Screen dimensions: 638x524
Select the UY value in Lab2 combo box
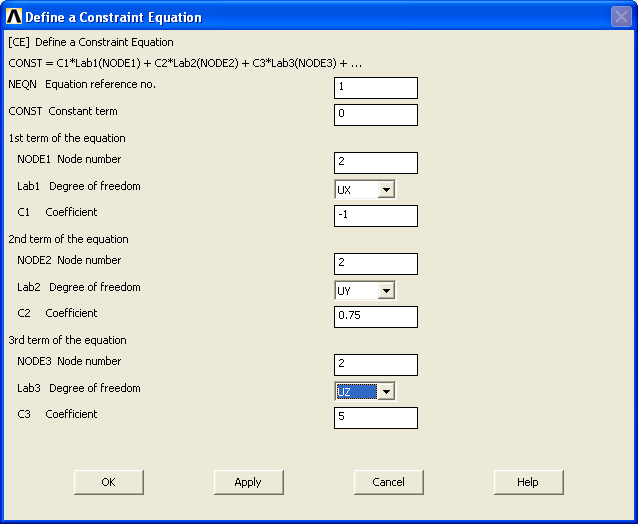click(x=356, y=290)
